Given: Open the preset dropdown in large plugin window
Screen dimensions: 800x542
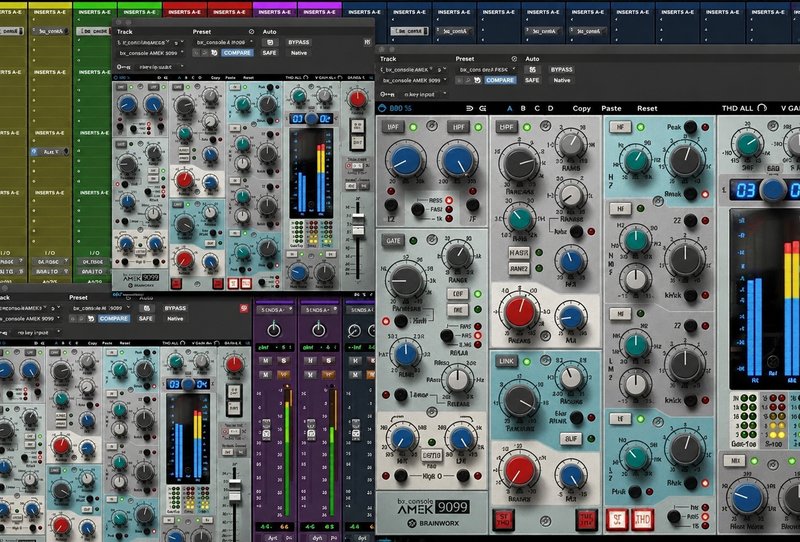Looking at the screenshot, I should tap(487, 69).
